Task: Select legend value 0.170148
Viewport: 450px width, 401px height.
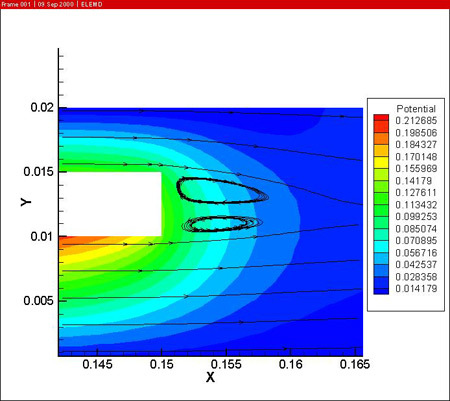Action: point(416,157)
